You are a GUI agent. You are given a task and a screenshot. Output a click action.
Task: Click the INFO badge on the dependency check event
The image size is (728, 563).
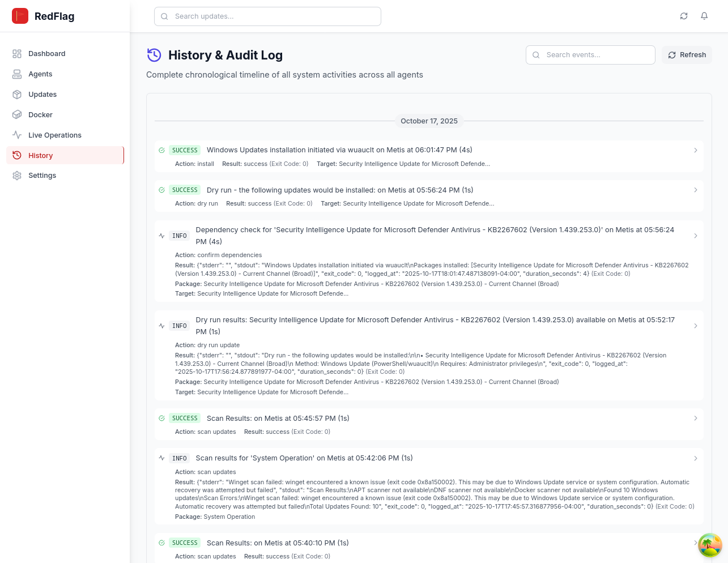[x=179, y=236]
